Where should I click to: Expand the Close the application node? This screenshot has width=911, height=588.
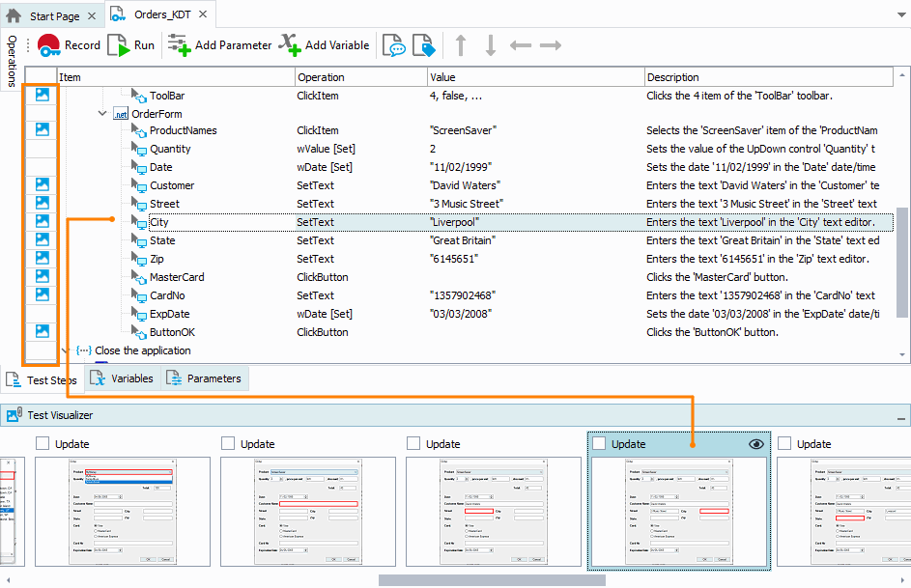[x=65, y=350]
